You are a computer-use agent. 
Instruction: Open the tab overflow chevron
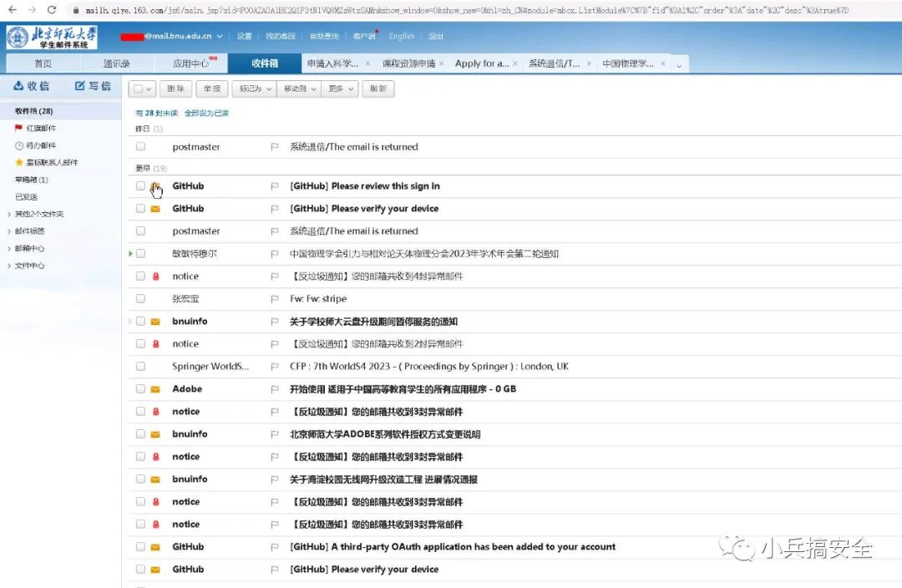pyautogui.click(x=679, y=65)
